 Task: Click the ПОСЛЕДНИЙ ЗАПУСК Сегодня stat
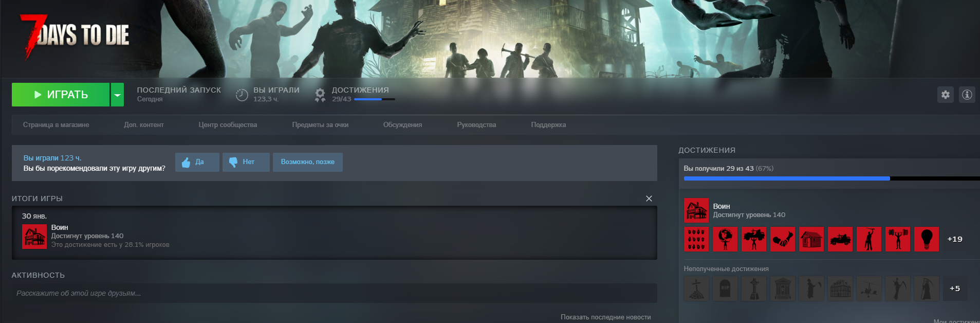click(x=179, y=94)
